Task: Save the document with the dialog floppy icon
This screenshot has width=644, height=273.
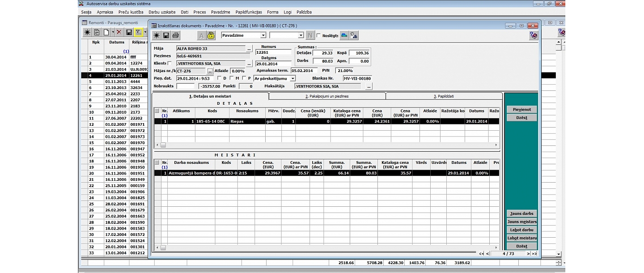Action: coord(166,35)
